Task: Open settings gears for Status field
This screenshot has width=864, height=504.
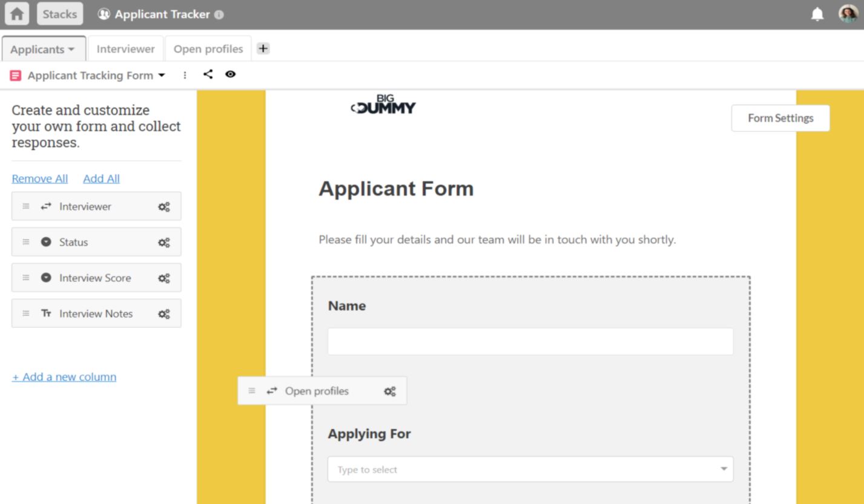Action: [x=164, y=243]
